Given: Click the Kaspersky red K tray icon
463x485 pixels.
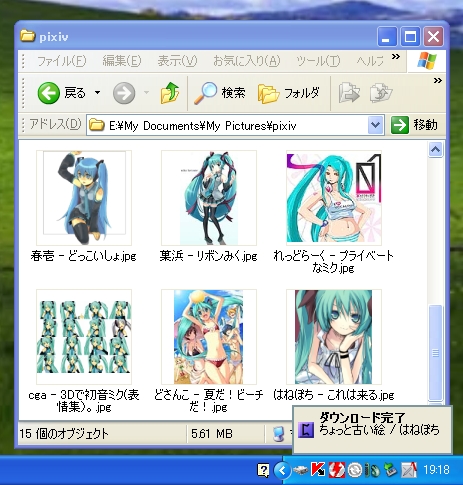Looking at the screenshot, I should click(318, 470).
